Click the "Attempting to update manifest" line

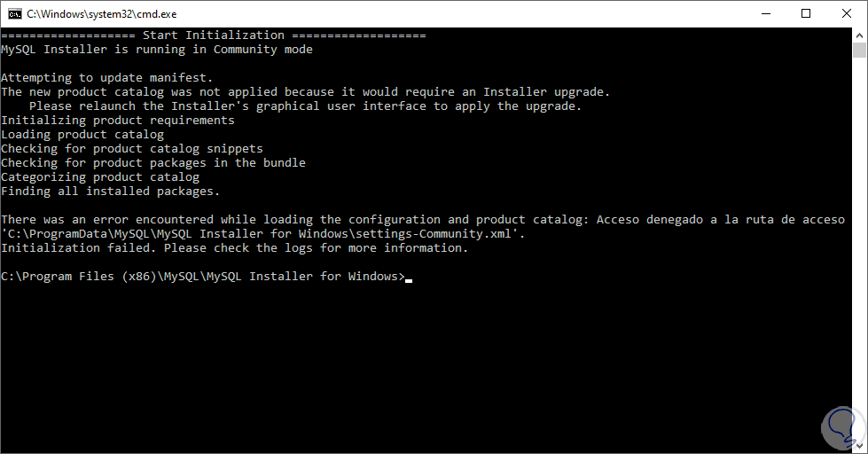106,78
